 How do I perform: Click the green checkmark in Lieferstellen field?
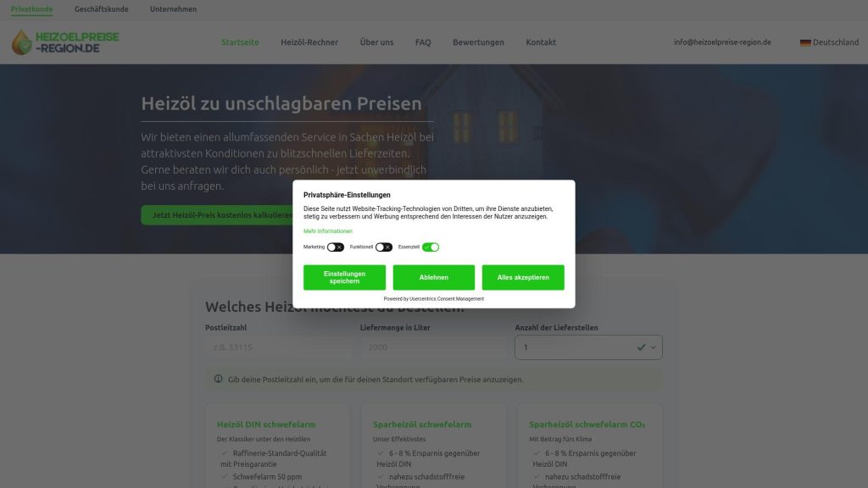[641, 347]
